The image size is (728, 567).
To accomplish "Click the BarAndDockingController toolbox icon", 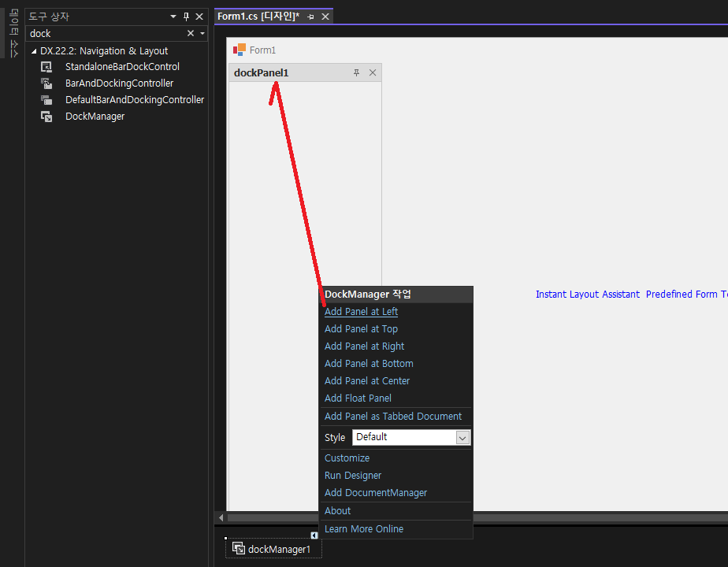I will click(x=46, y=83).
